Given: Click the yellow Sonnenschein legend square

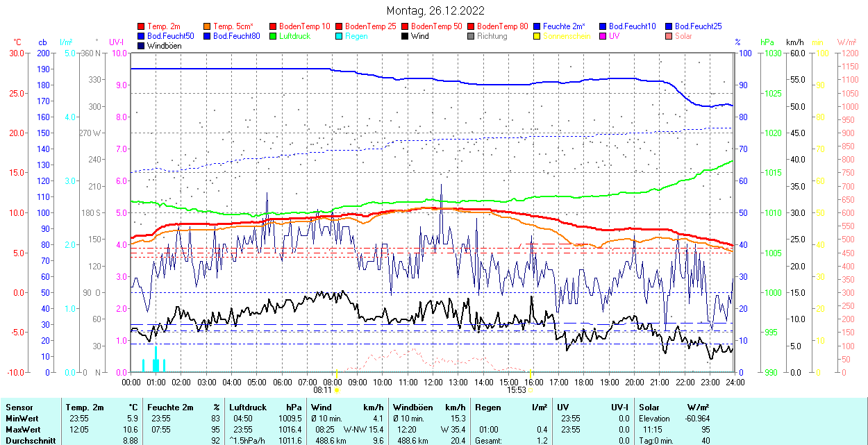Looking at the screenshot, I should pyautogui.click(x=537, y=36).
